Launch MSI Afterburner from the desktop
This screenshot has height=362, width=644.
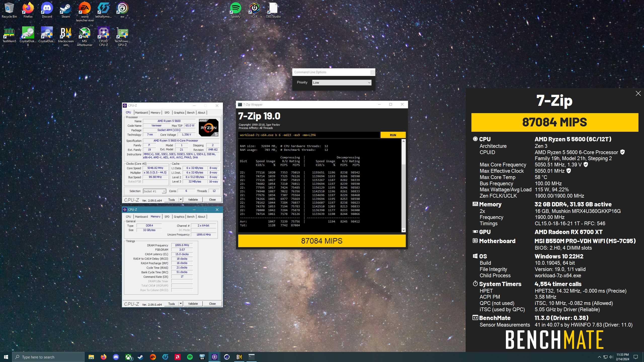pyautogui.click(x=85, y=37)
